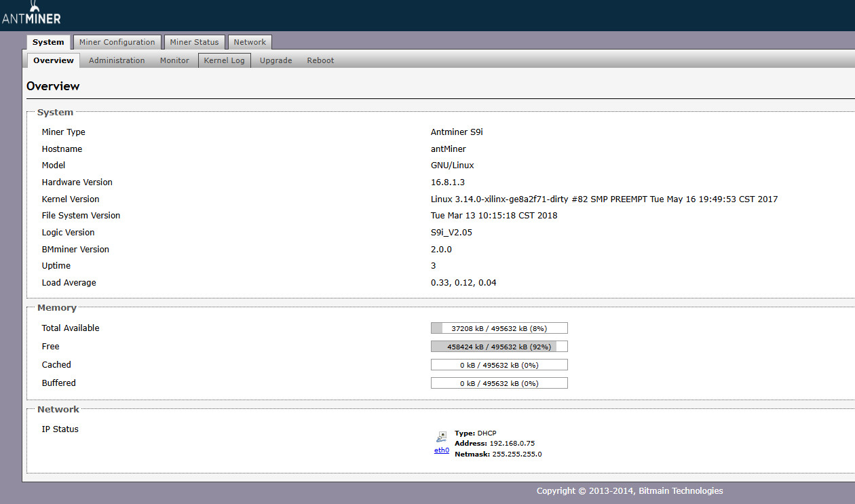This screenshot has width=855, height=504.
Task: Open the Monitor subtab
Action: pos(174,60)
